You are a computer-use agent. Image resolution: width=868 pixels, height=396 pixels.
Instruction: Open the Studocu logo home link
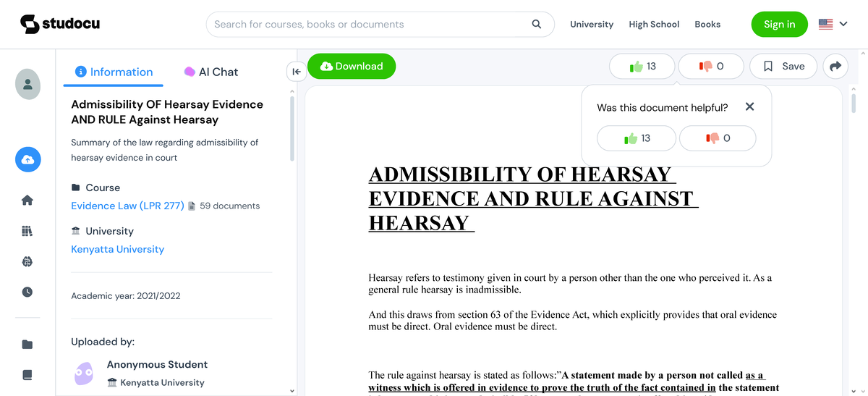(x=60, y=24)
